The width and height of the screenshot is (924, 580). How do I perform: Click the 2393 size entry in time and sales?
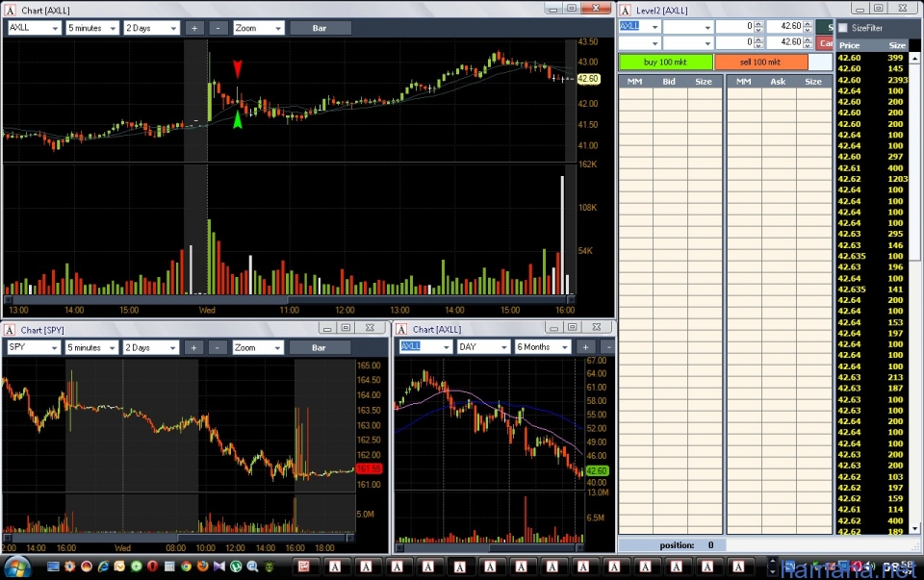tap(897, 80)
